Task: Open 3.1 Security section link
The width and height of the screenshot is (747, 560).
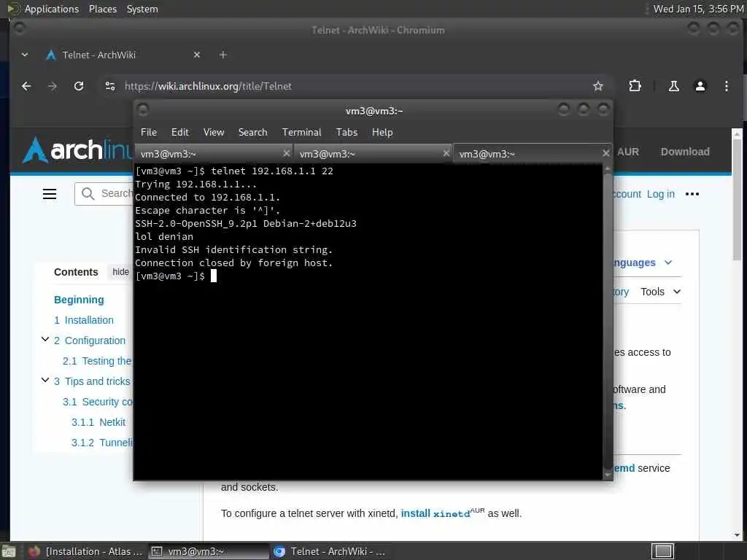Action: pos(97,402)
